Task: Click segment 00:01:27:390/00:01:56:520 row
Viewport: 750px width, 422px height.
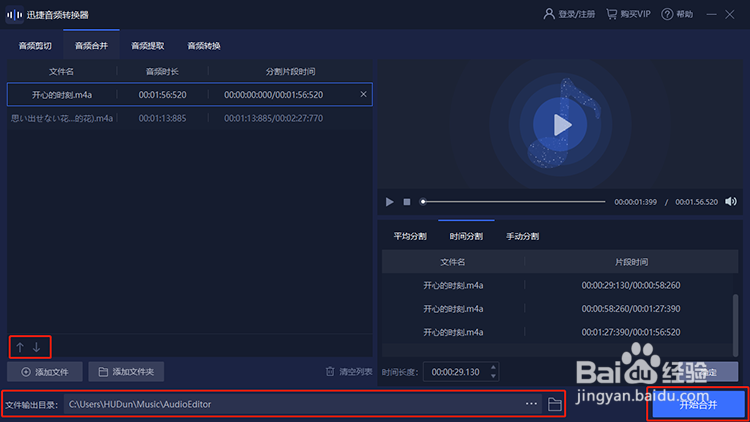Action: (557, 332)
